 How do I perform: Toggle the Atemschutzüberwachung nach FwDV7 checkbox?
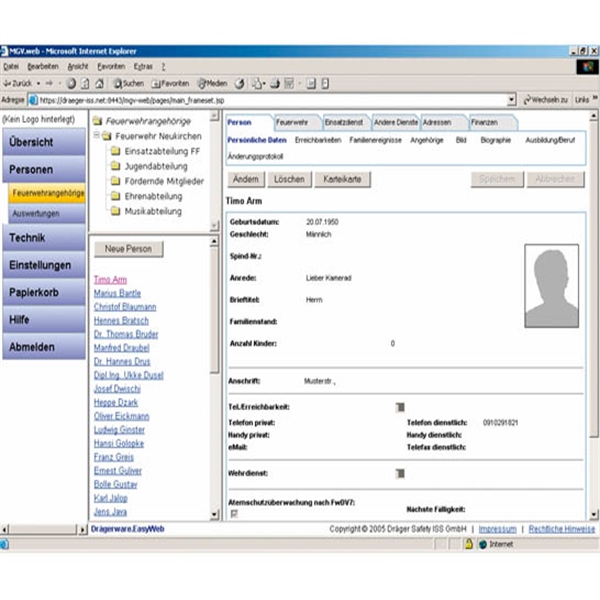pyautogui.click(x=234, y=513)
